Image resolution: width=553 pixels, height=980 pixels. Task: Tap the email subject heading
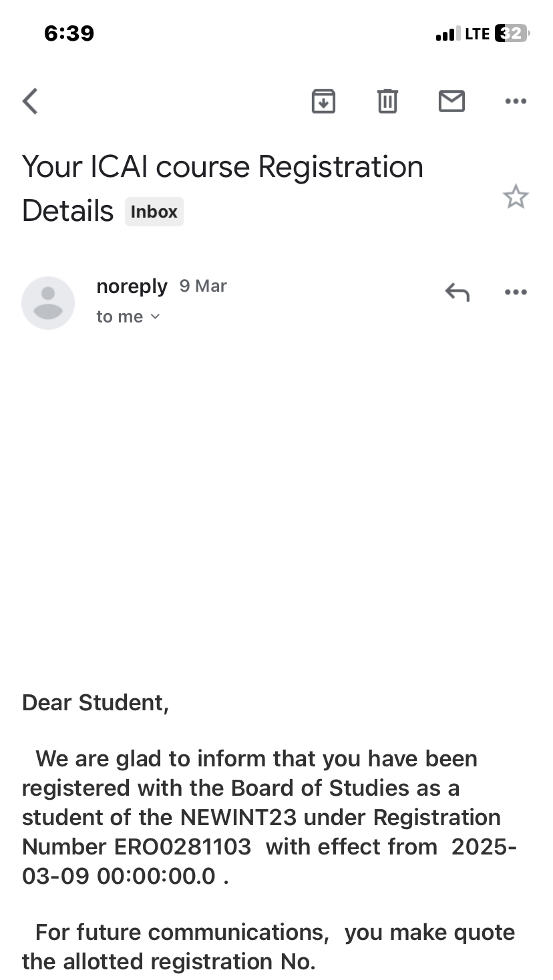pyautogui.click(x=222, y=167)
